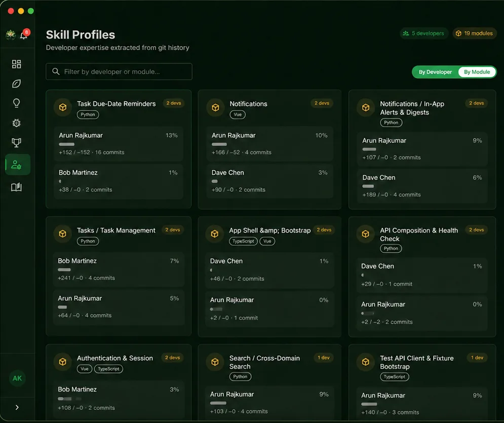Image resolution: width=504 pixels, height=423 pixels.
Task: Select Bob Martinez 1% row in Task Due-Date Reminders
Action: point(119,181)
